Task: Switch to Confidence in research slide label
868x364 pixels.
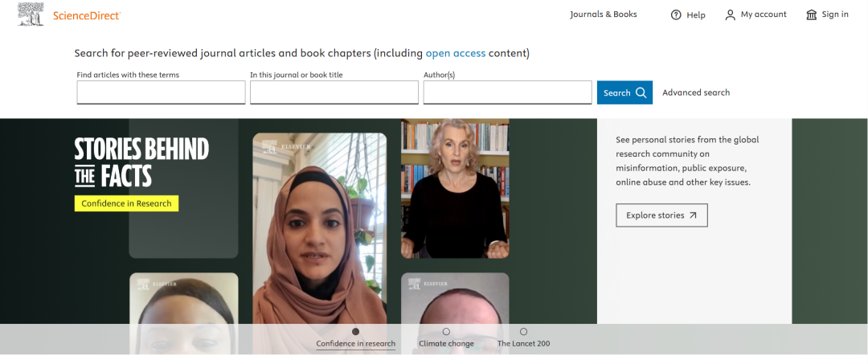Action: tap(355, 344)
